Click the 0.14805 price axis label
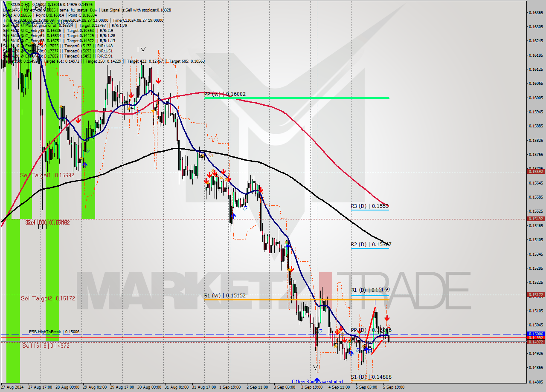The height and width of the screenshot is (392, 546). click(x=536, y=382)
